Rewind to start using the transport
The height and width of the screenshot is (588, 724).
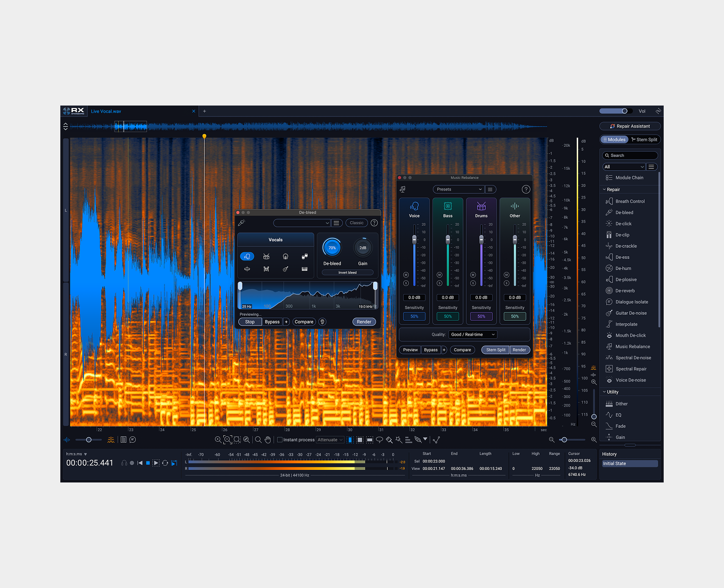(x=140, y=463)
